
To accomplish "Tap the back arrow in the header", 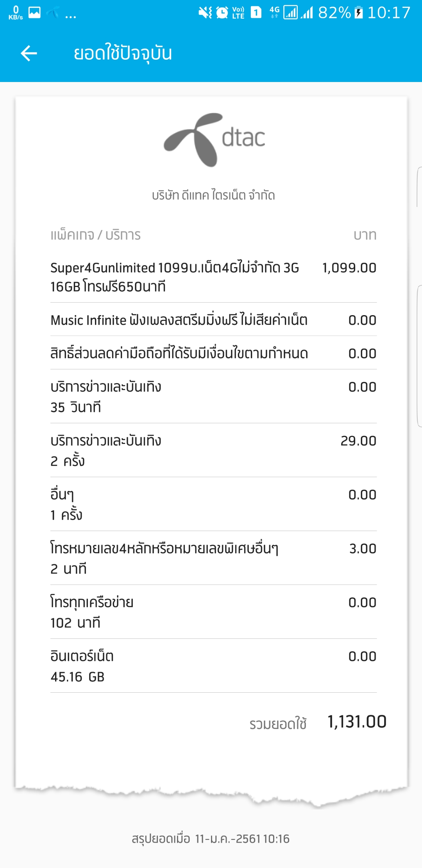I will tap(29, 53).
